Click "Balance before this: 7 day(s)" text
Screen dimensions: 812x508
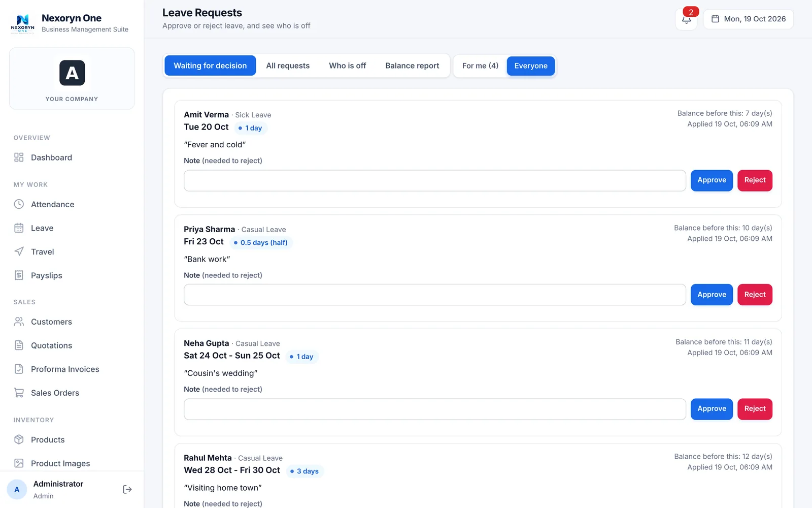725,113
